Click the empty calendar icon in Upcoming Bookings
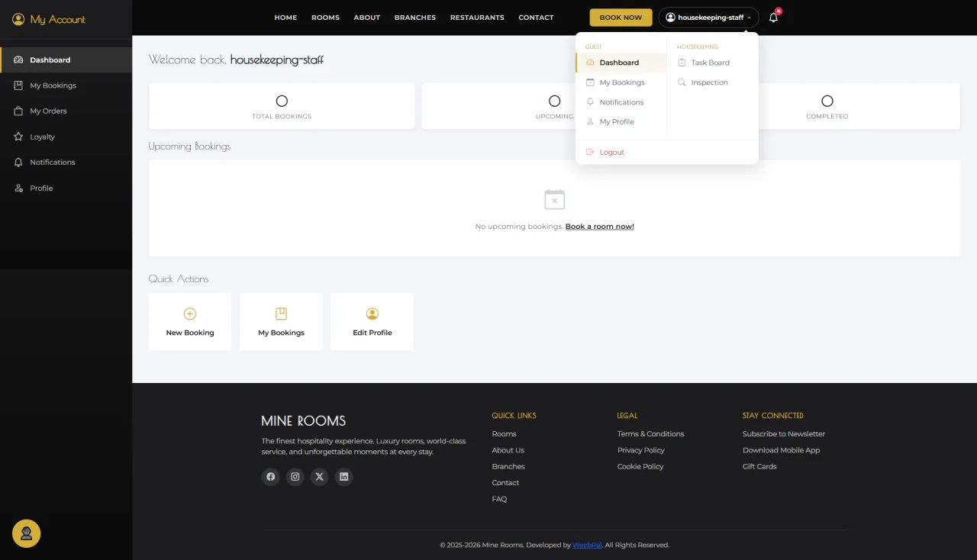Screen dimensions: 977x560 pos(554,200)
